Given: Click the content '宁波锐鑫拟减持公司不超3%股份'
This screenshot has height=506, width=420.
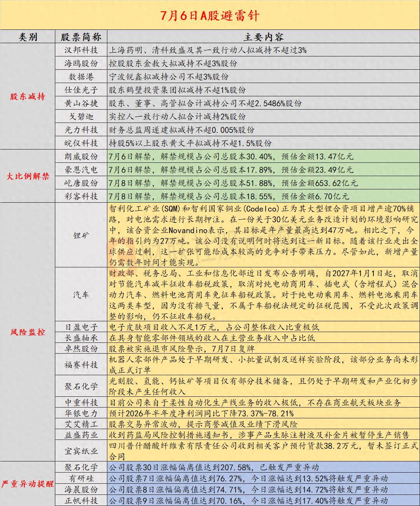Looking at the screenshot, I should tap(169, 77).
